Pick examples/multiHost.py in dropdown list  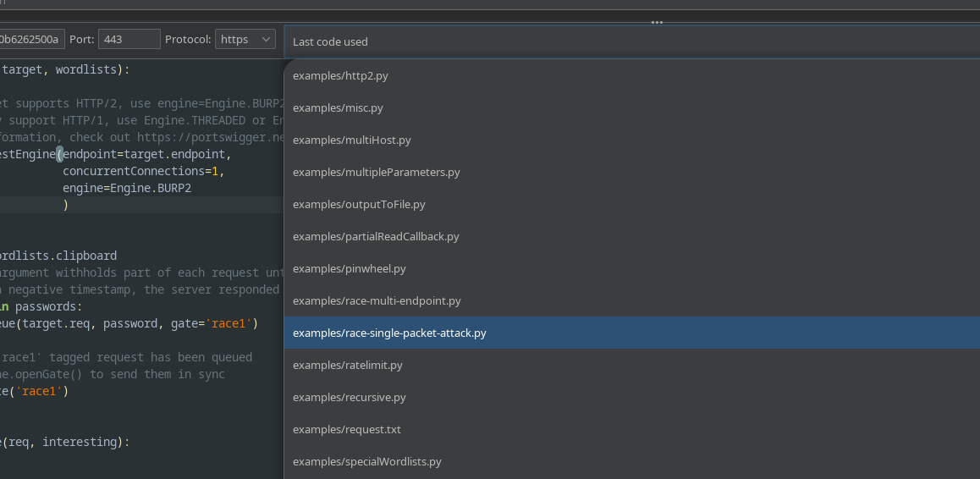point(351,140)
